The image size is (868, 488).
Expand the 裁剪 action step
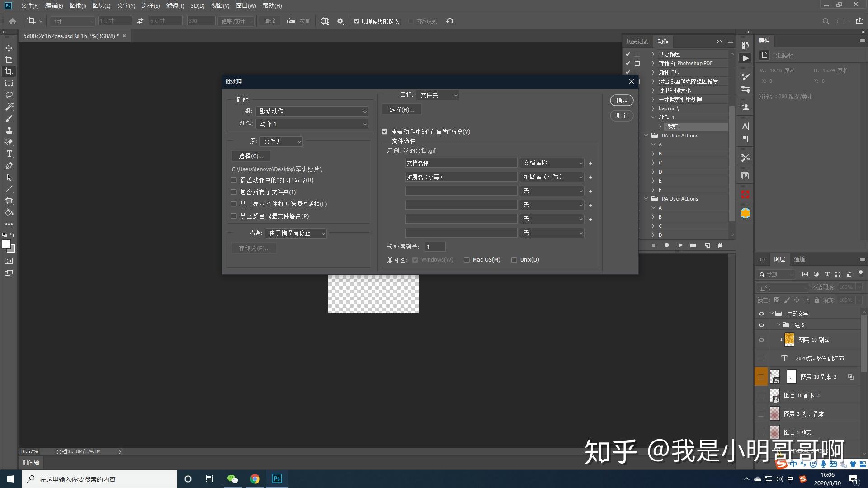660,127
